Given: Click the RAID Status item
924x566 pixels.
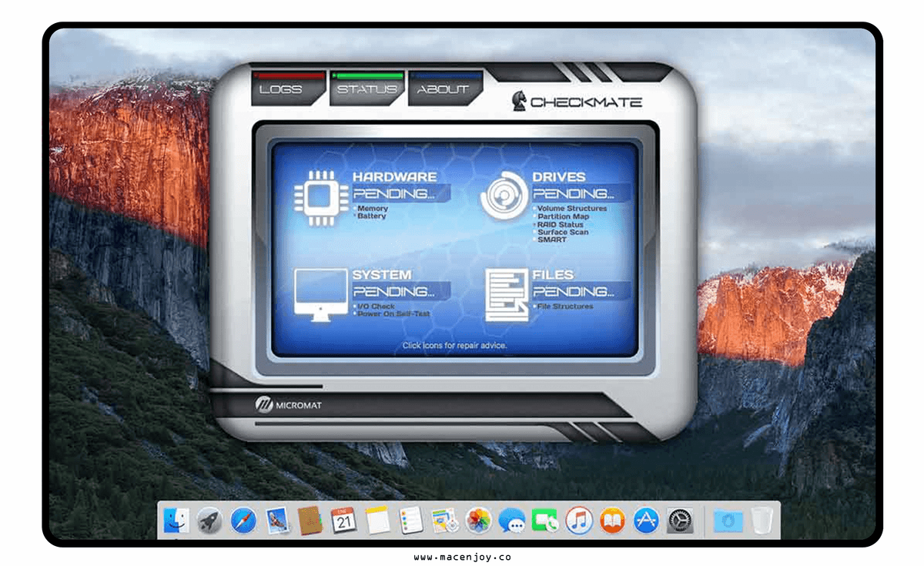Looking at the screenshot, I should click(x=562, y=224).
